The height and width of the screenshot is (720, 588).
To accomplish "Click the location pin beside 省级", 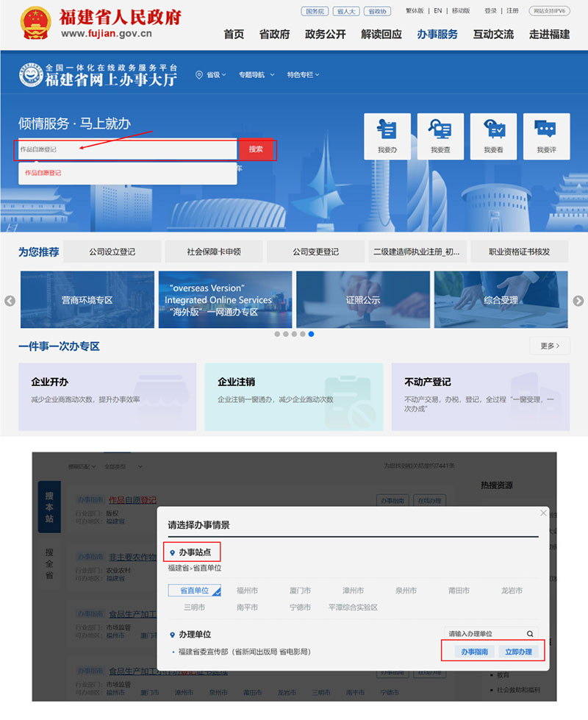I will tap(199, 75).
